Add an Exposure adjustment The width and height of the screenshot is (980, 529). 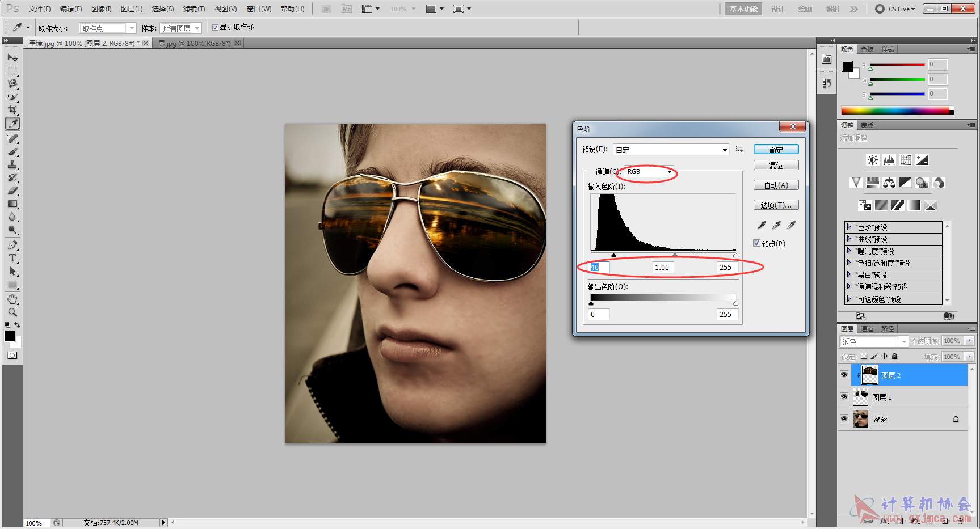(922, 160)
